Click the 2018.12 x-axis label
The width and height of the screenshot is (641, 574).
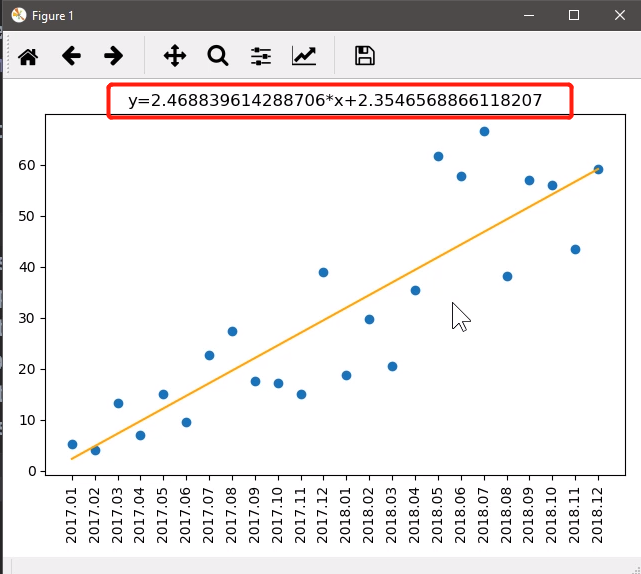598,516
